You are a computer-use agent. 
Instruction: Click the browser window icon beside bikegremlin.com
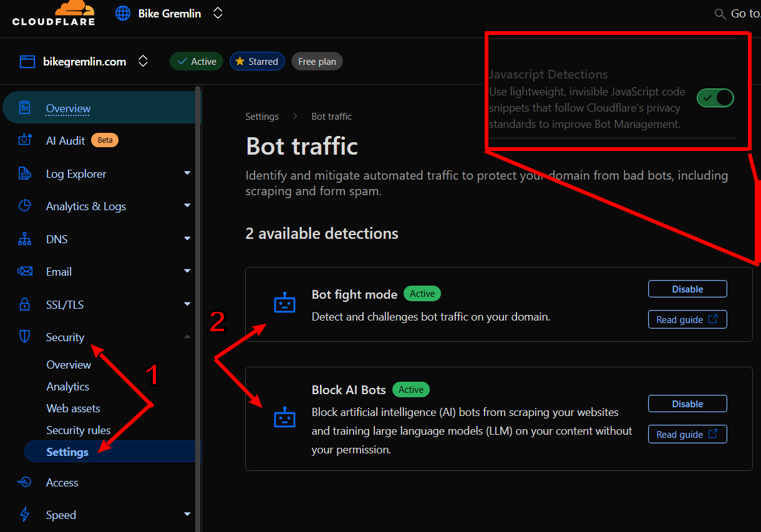click(x=27, y=61)
